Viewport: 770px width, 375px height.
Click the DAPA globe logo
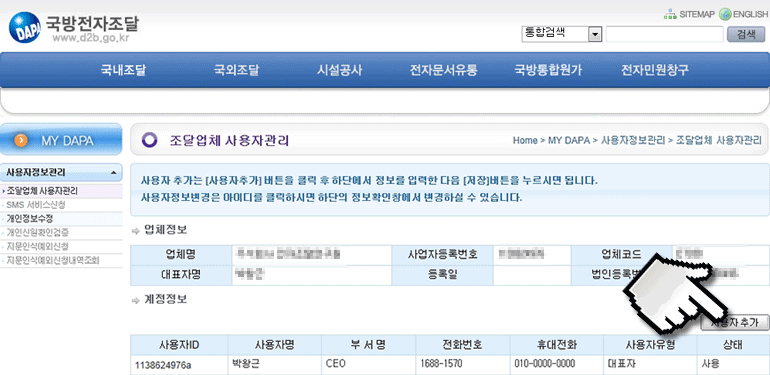point(25,27)
